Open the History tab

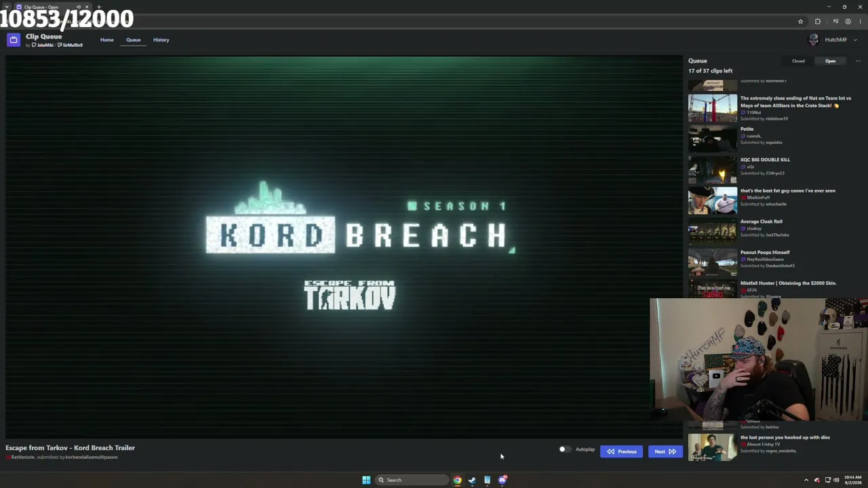click(161, 40)
